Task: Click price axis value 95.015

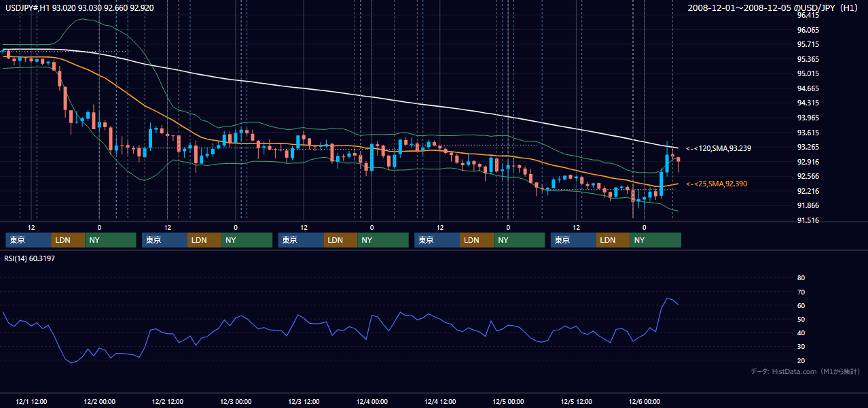Action: 808,73
